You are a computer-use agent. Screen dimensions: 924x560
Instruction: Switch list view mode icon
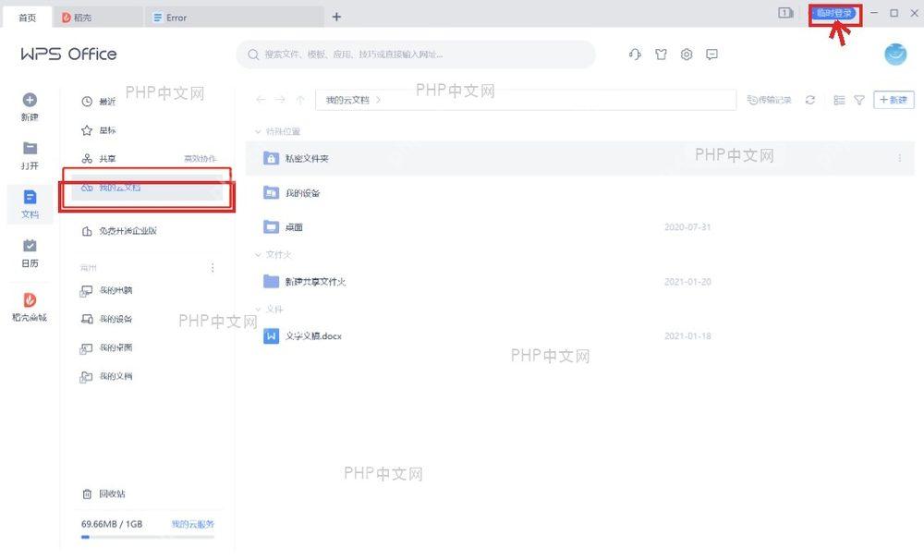click(x=839, y=100)
